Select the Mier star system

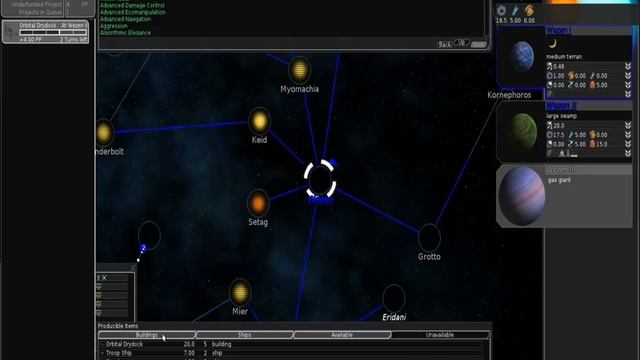(240, 292)
